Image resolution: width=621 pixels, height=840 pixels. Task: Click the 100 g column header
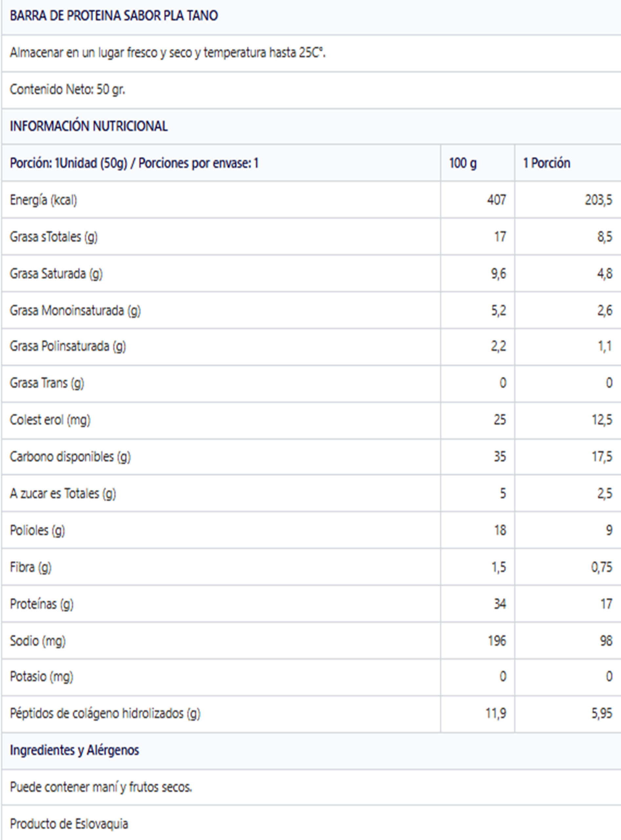pos(463,163)
